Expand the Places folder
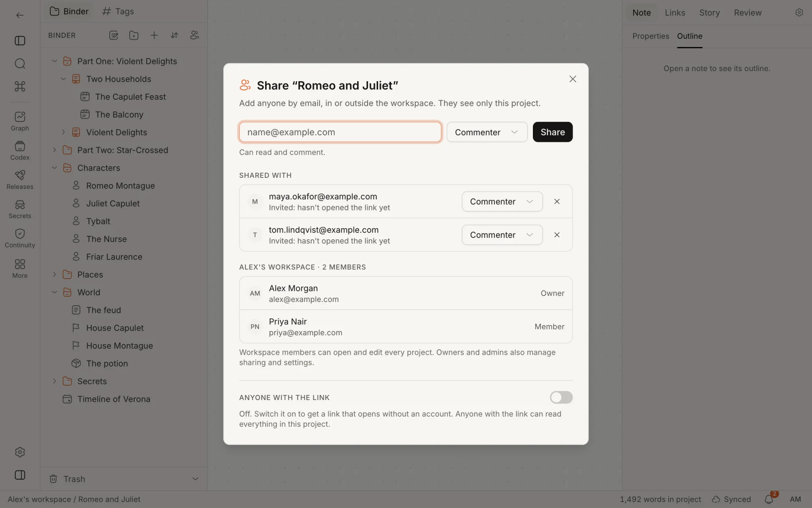This screenshot has height=508, width=812. pos(54,274)
